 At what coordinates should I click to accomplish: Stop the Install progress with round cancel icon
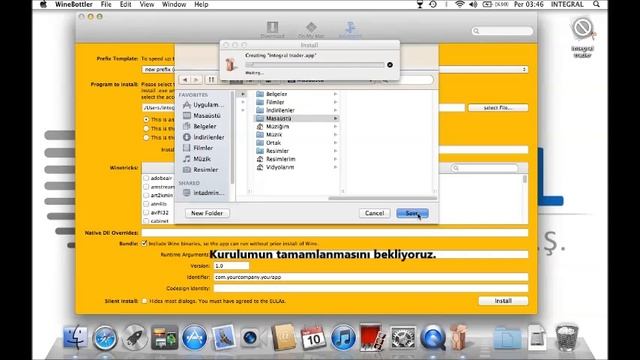click(x=390, y=65)
